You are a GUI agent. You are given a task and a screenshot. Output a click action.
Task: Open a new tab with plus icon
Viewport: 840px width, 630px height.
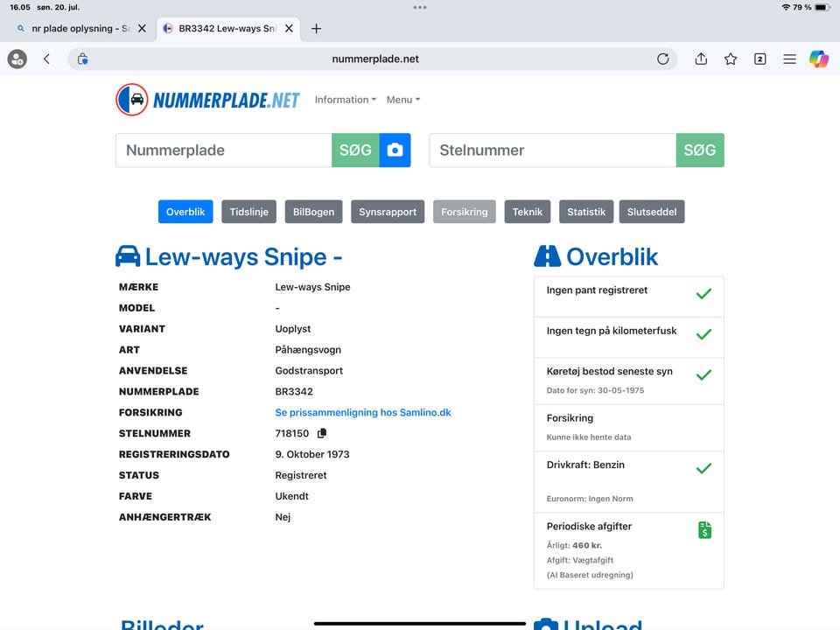pyautogui.click(x=316, y=28)
